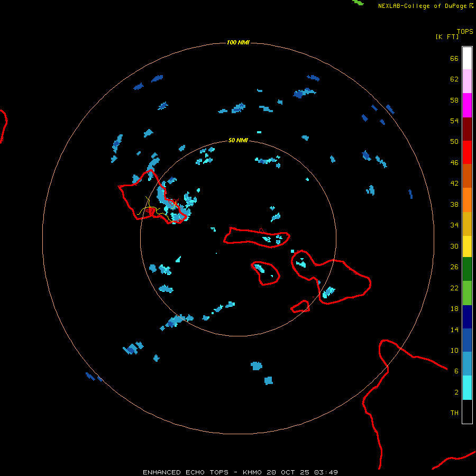Click the [K FT] units label
Image resolution: width=476 pixels, height=476 pixels.
(x=447, y=36)
